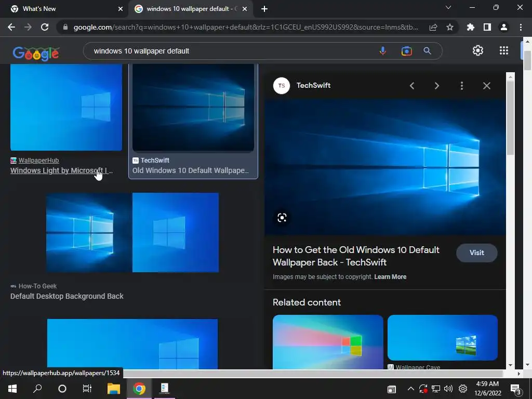Open 'Windows Light by Microsoft' result
The image size is (532, 399).
click(x=61, y=170)
